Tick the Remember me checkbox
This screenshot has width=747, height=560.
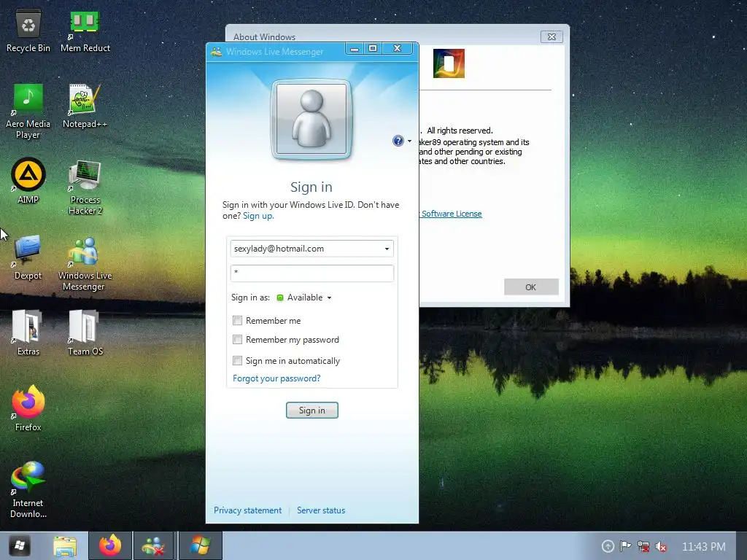pyautogui.click(x=237, y=321)
